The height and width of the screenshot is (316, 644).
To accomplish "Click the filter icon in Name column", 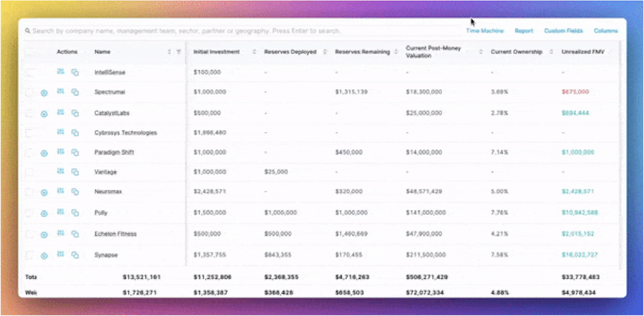I will click(178, 51).
